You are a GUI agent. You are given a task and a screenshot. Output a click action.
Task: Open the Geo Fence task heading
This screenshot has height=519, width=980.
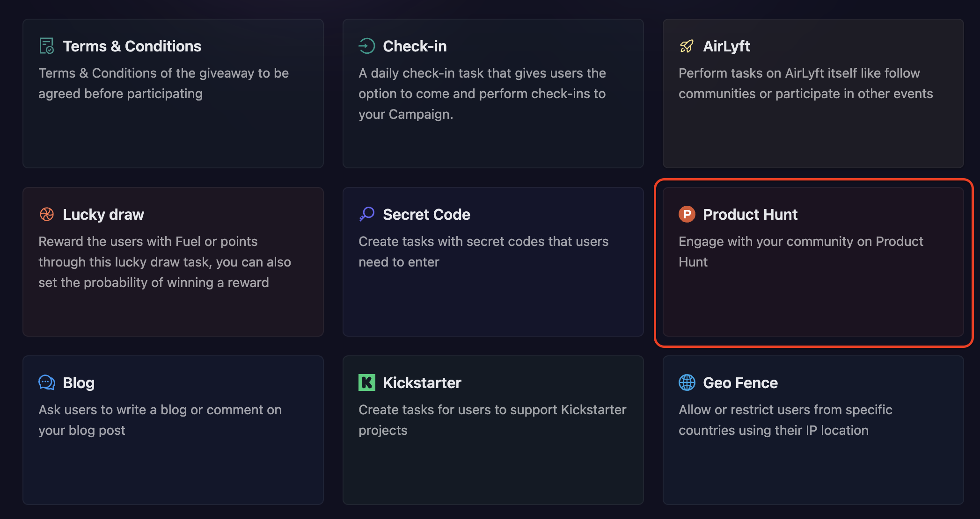point(740,382)
